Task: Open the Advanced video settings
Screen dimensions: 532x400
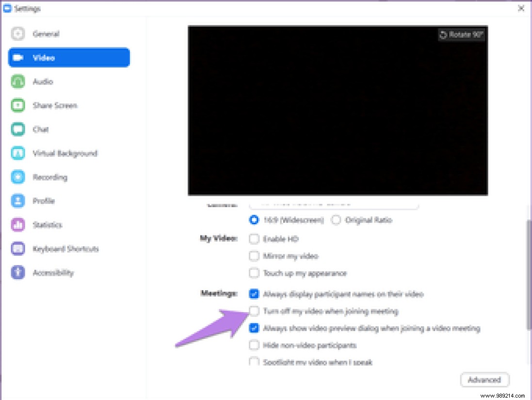Action: (484, 380)
